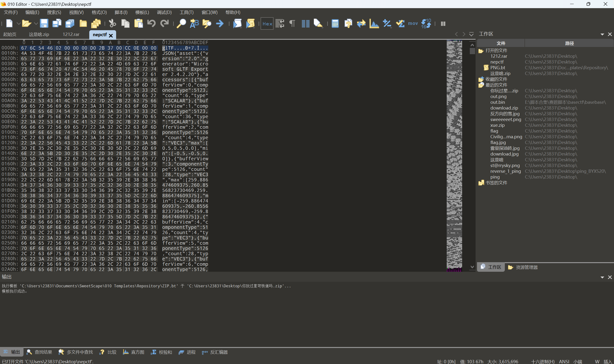Click the Close File folder icon
The height and width of the screenshot is (364, 614).
click(x=83, y=23)
